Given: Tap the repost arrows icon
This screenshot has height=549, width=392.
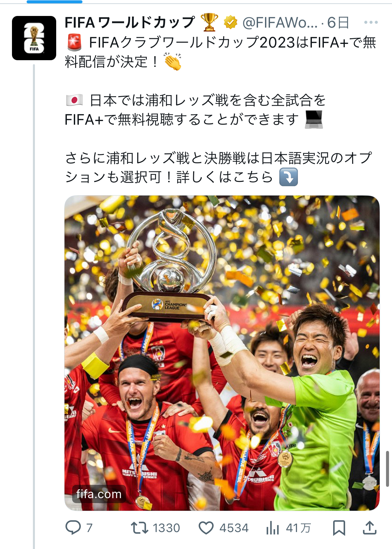Looking at the screenshot, I should (140, 528).
